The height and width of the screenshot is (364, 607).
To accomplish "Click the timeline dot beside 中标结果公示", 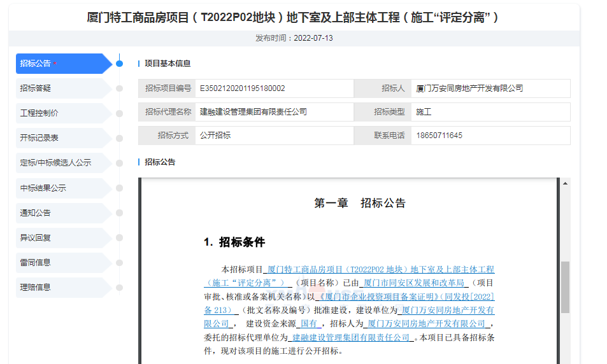I will [x=119, y=188].
